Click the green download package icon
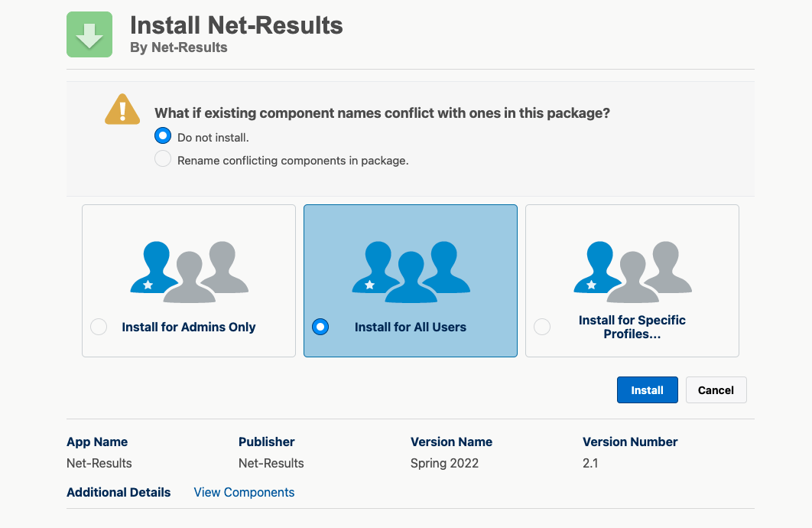Image resolution: width=812 pixels, height=528 pixels. [89, 34]
